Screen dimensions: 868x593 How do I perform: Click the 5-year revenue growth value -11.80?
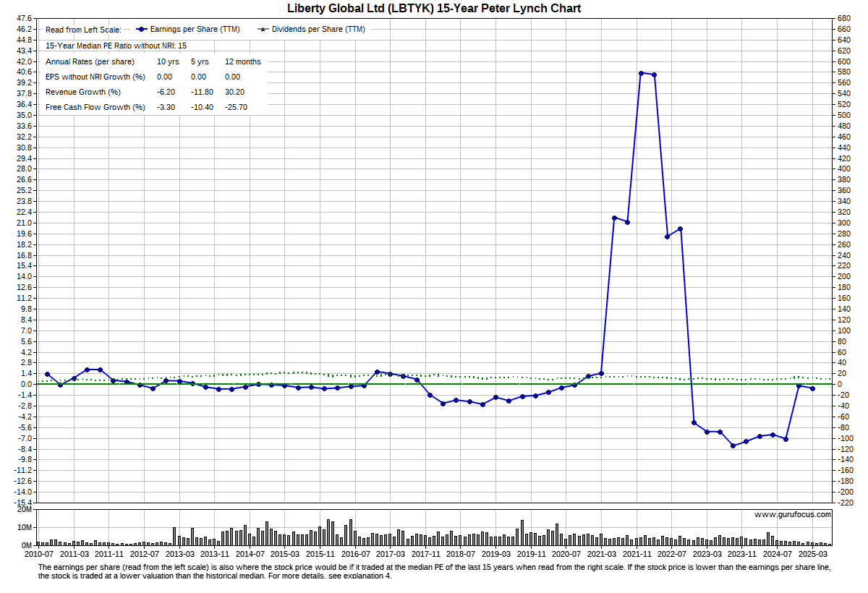tap(203, 92)
